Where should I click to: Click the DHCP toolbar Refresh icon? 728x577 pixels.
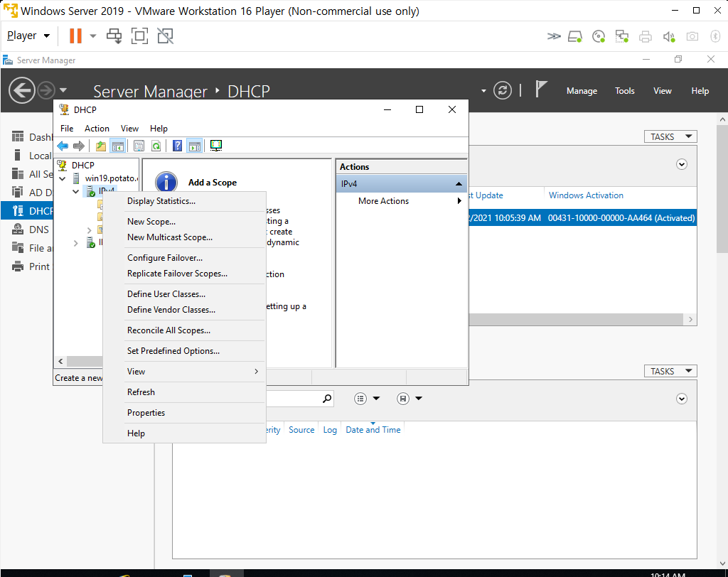point(156,146)
